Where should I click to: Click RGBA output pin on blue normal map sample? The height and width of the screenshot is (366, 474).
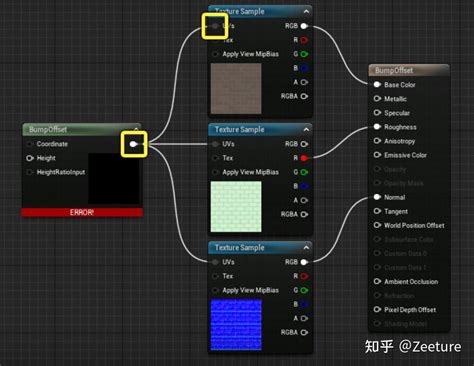[x=304, y=332]
